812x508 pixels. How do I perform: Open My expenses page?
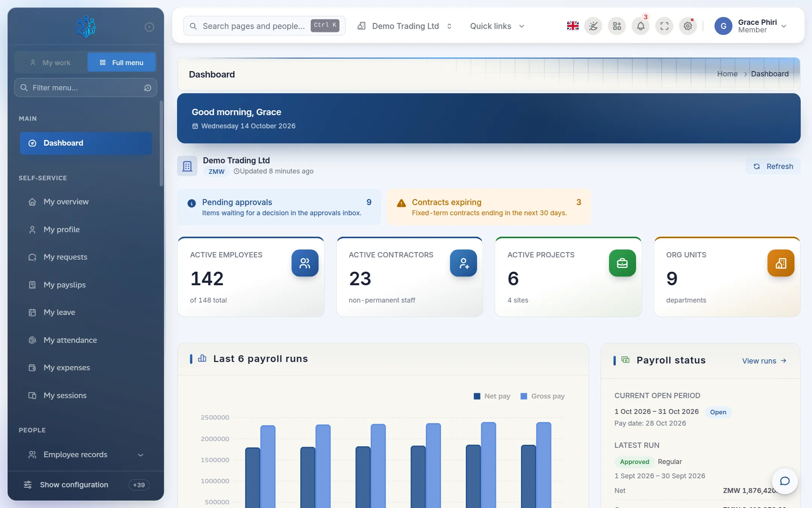tap(86, 368)
